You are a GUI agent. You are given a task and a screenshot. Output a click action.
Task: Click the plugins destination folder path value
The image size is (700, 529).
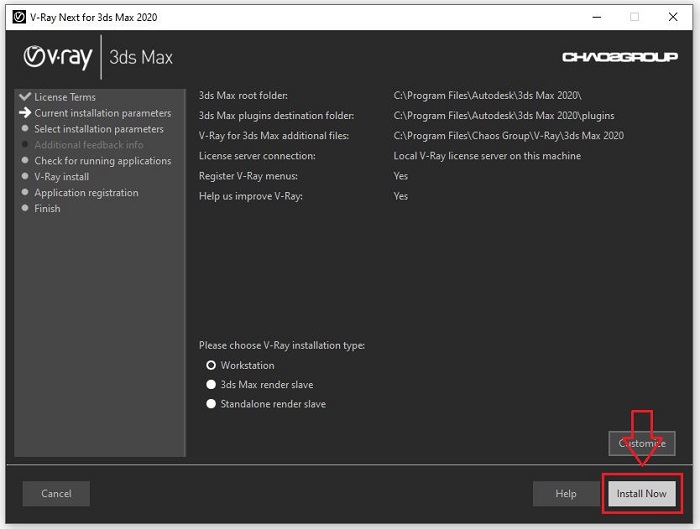504,116
